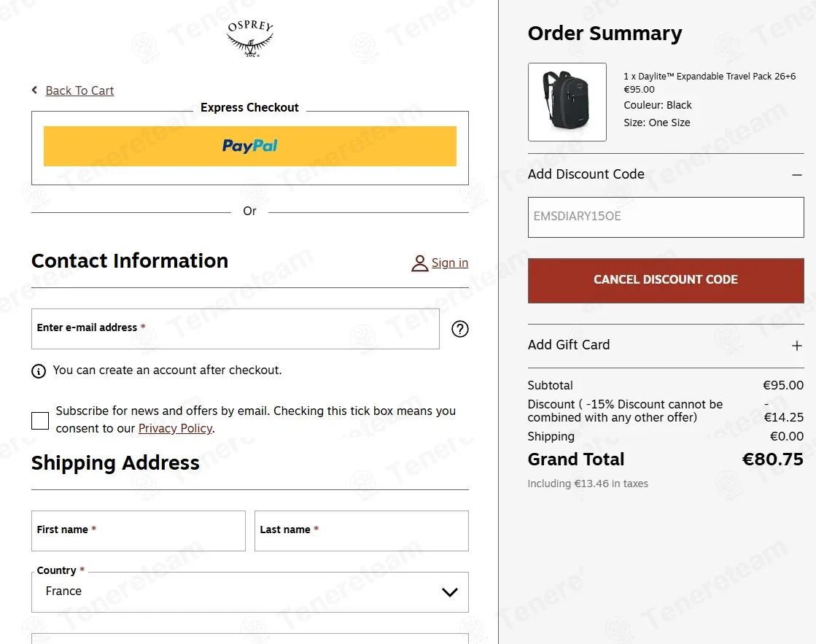The height and width of the screenshot is (644, 816).
Task: Open the Sign in link
Action: (450, 263)
